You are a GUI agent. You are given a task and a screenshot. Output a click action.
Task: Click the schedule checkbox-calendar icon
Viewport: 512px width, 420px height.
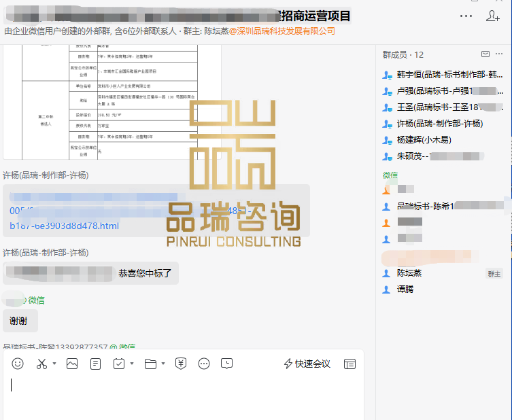(x=118, y=364)
